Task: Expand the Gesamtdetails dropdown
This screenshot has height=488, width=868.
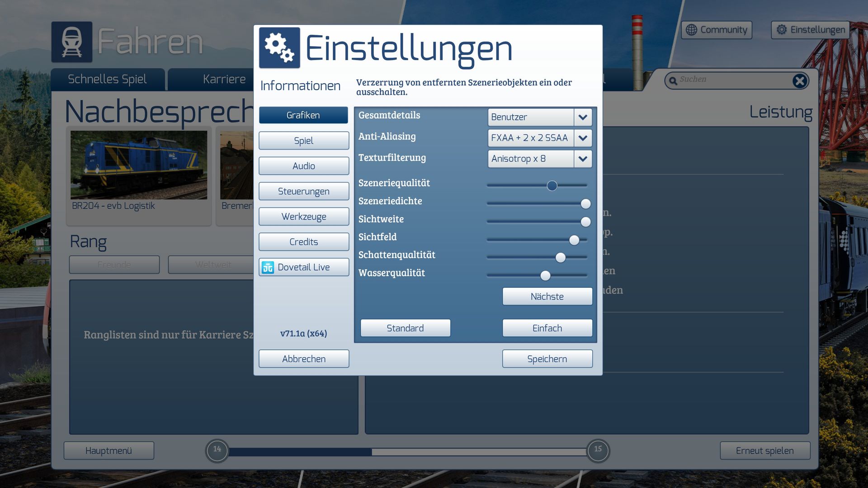Action: click(x=583, y=117)
